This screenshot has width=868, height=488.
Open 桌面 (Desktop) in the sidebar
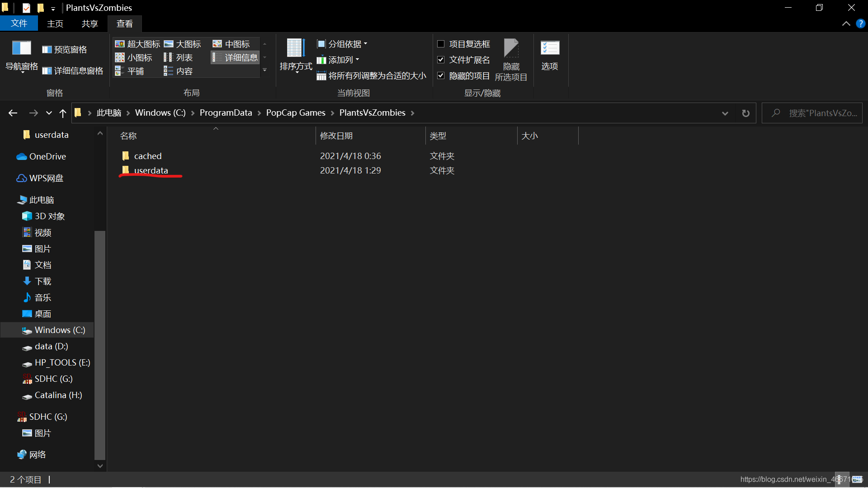[x=43, y=314]
